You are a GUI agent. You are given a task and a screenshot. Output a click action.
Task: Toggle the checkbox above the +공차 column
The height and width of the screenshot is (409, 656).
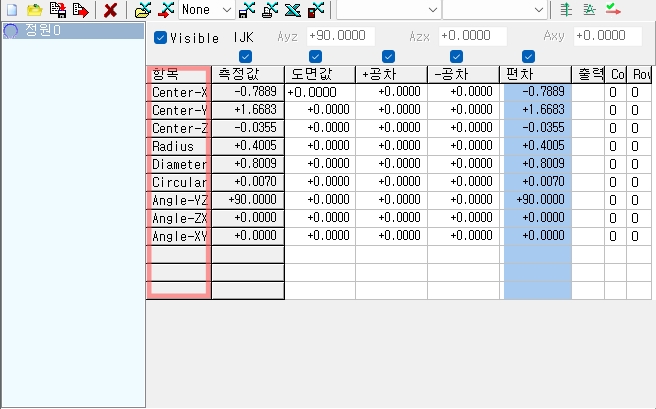pyautogui.click(x=388, y=56)
